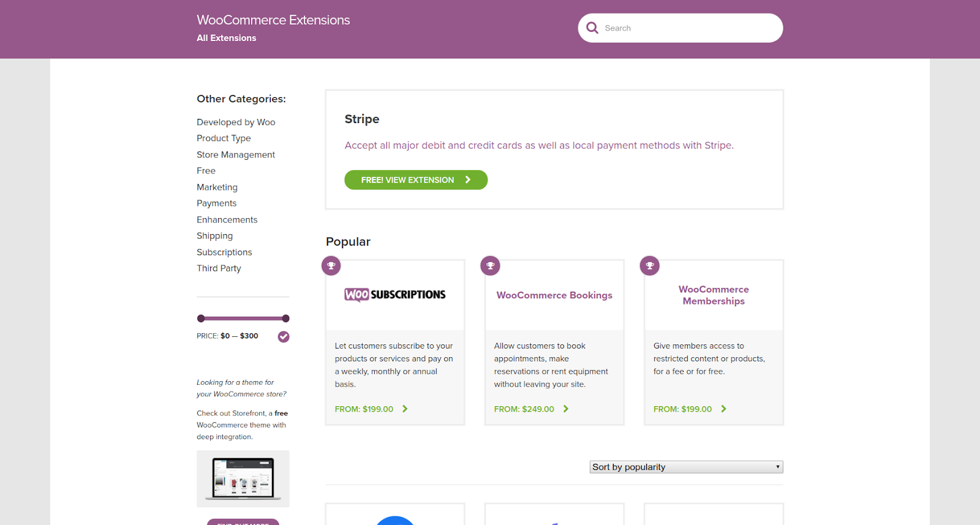Click FROM: $249.00 on Bookings card
The width and height of the screenshot is (980, 525).
[524, 409]
